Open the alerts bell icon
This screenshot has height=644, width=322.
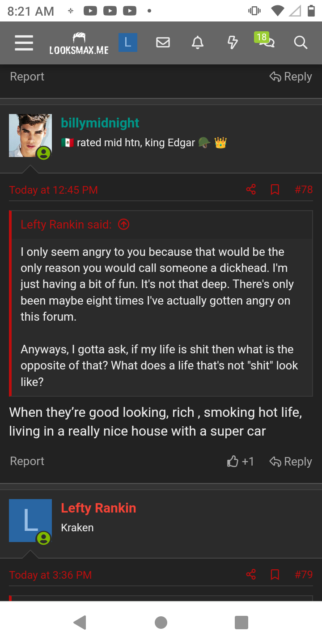pos(197,42)
